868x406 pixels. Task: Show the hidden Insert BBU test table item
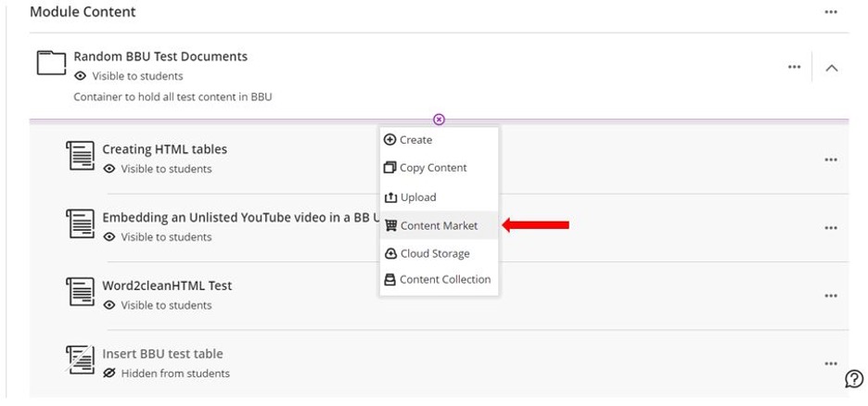pyautogui.click(x=165, y=374)
